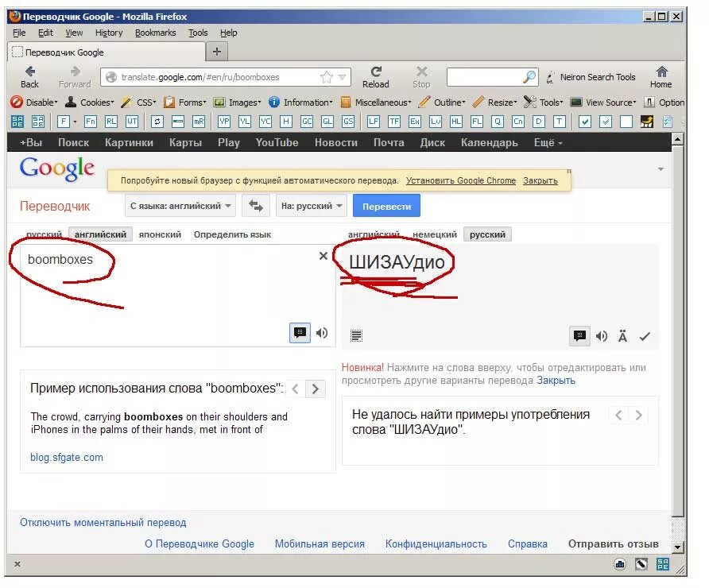
Task: Expand the Disable developer menu
Action: pyautogui.click(x=35, y=103)
